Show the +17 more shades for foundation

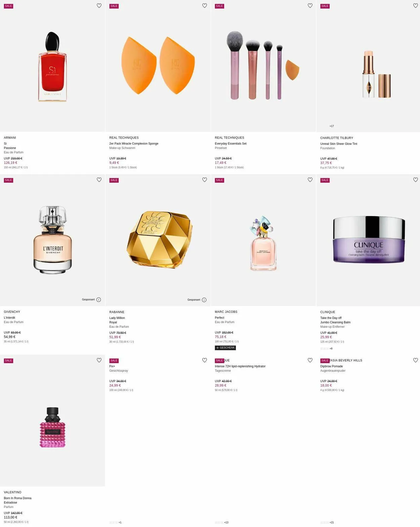click(332, 126)
